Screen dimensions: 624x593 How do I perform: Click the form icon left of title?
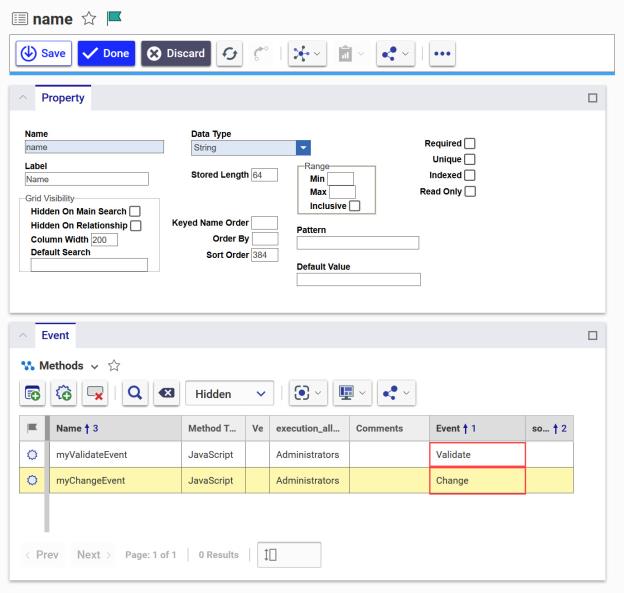pyautogui.click(x=20, y=19)
